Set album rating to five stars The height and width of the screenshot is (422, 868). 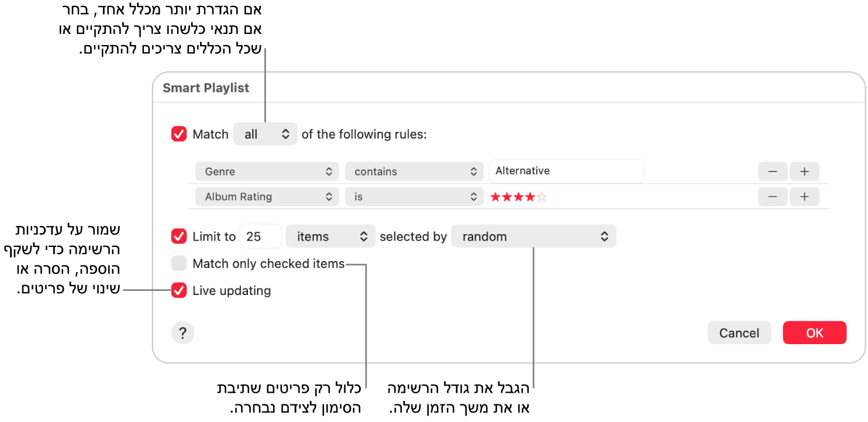click(542, 197)
